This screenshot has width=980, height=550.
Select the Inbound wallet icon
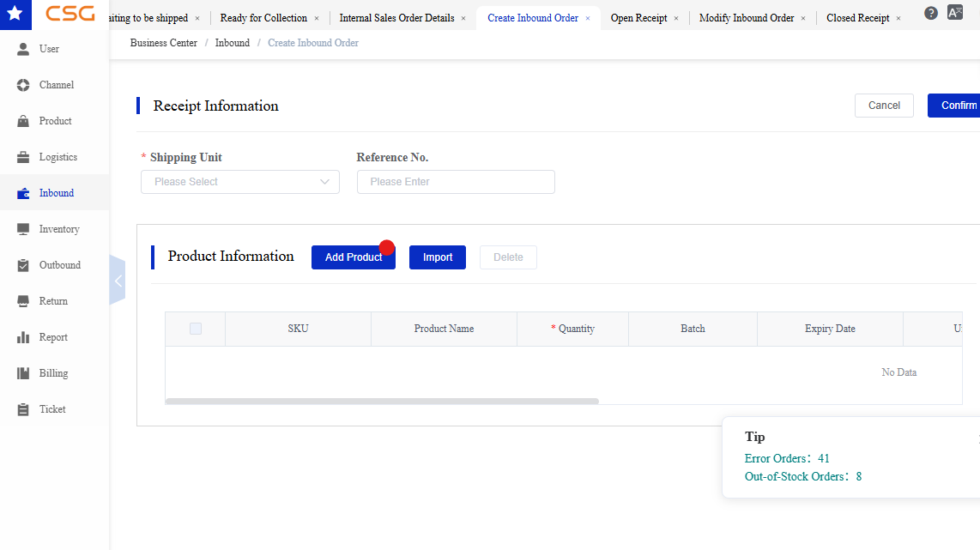23,193
